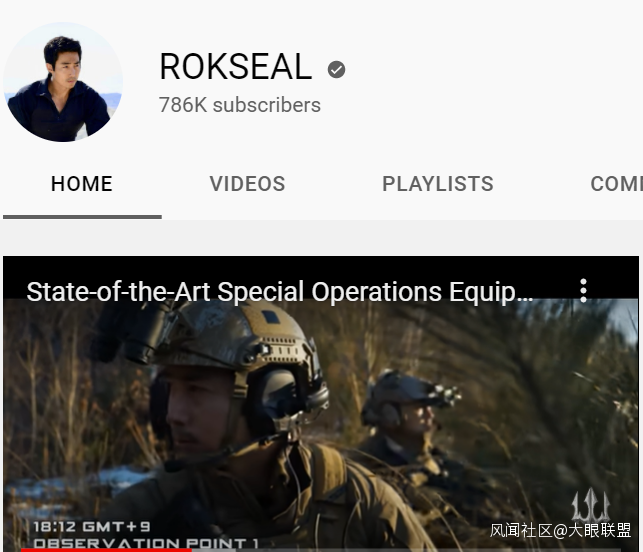Click the trident logo watermark in video
This screenshot has width=643, height=552.
[x=591, y=504]
